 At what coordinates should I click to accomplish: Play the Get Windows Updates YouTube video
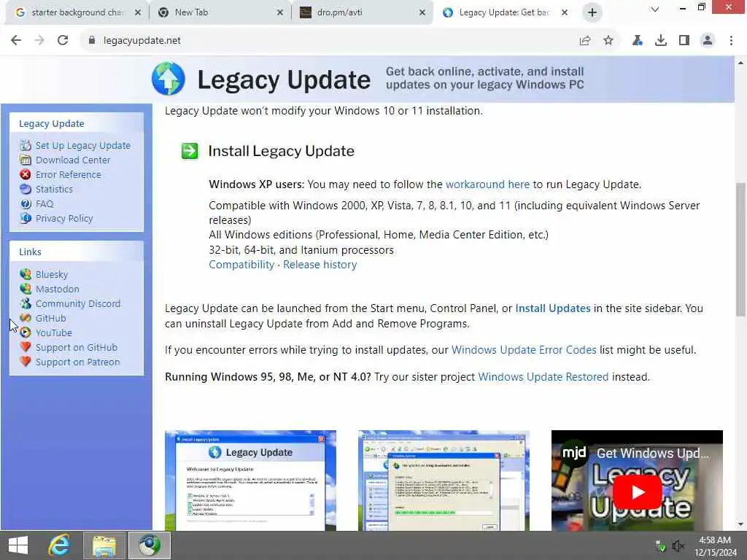pos(637,492)
